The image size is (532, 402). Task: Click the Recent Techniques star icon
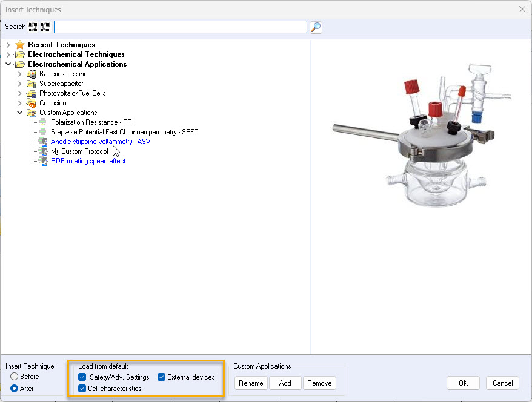pyautogui.click(x=20, y=45)
